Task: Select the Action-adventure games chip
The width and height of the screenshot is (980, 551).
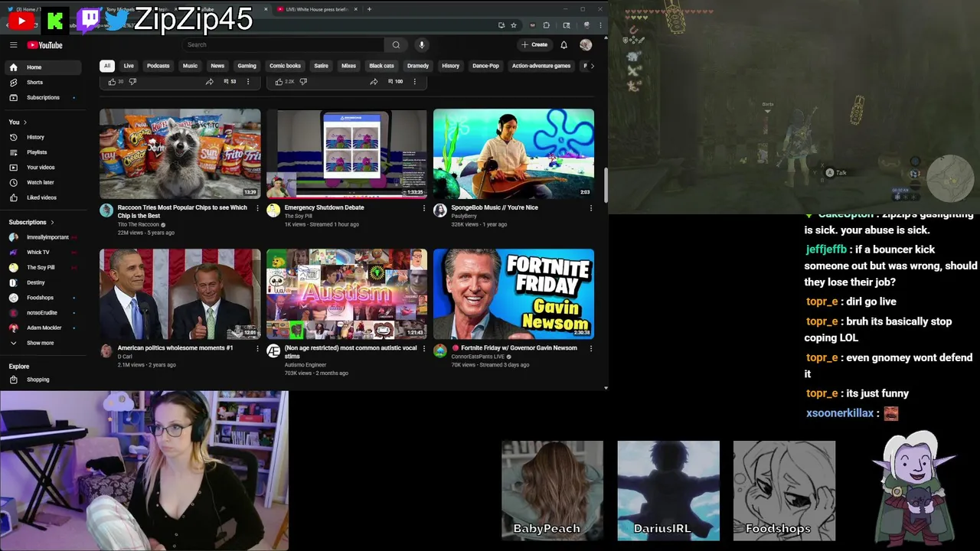Action: click(x=541, y=66)
